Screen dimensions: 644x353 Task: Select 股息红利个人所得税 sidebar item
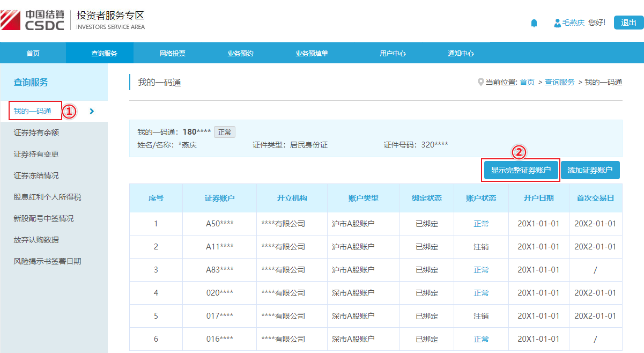pyautogui.click(x=47, y=197)
